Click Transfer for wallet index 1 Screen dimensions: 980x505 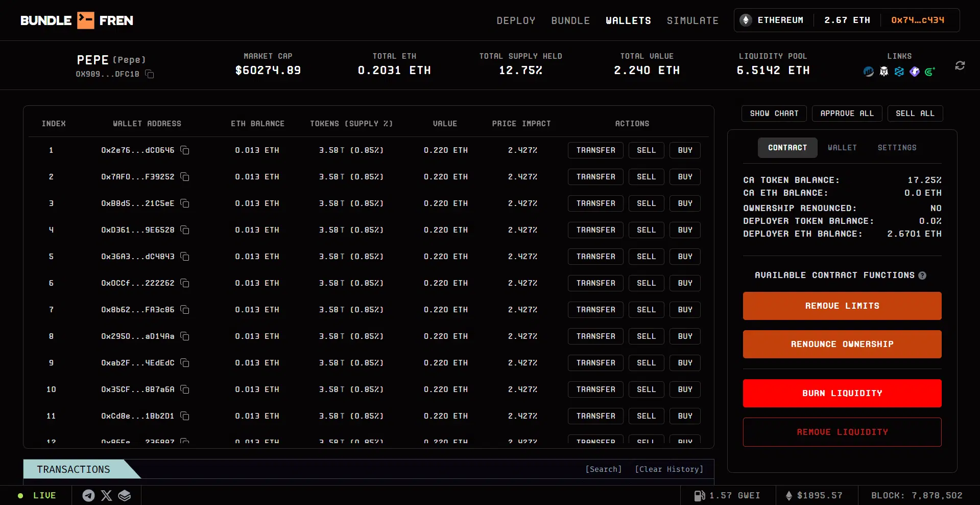pyautogui.click(x=595, y=150)
